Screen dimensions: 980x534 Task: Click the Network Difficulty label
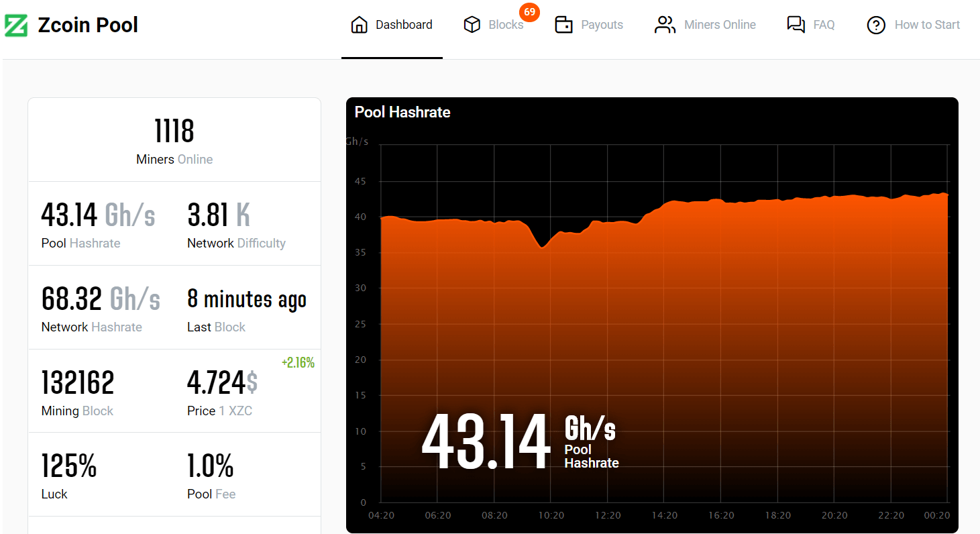pos(236,244)
